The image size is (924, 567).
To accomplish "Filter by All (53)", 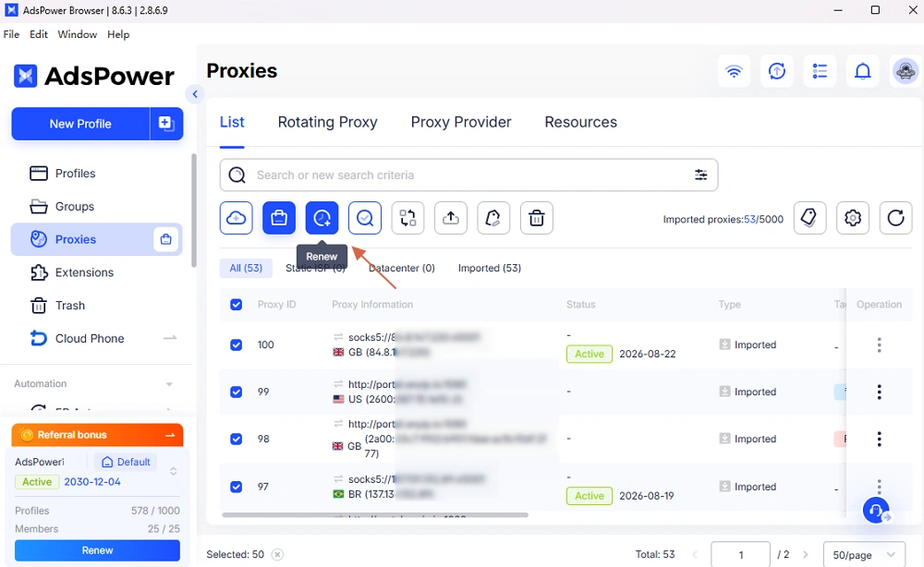I will [246, 268].
